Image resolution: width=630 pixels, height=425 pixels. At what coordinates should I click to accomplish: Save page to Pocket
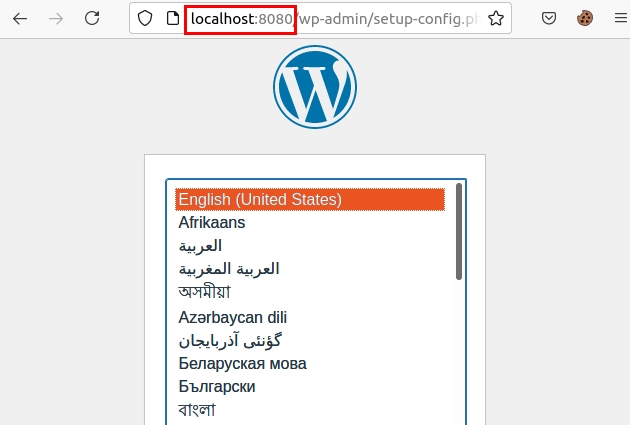(x=549, y=18)
